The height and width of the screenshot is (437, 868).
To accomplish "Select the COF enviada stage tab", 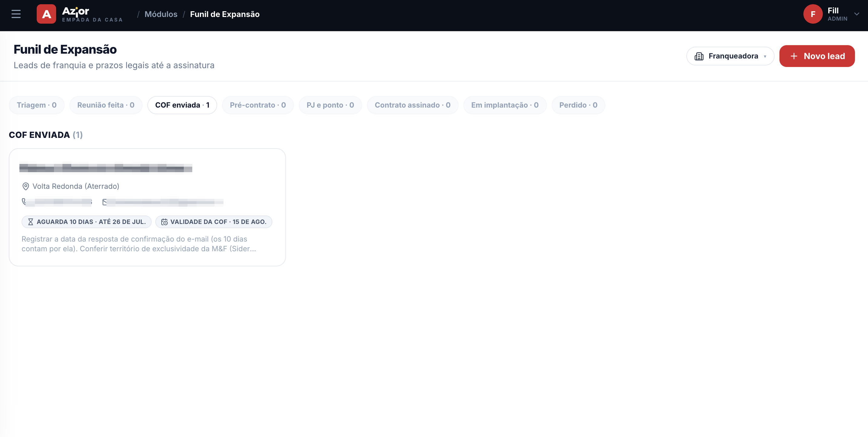I will pyautogui.click(x=182, y=105).
